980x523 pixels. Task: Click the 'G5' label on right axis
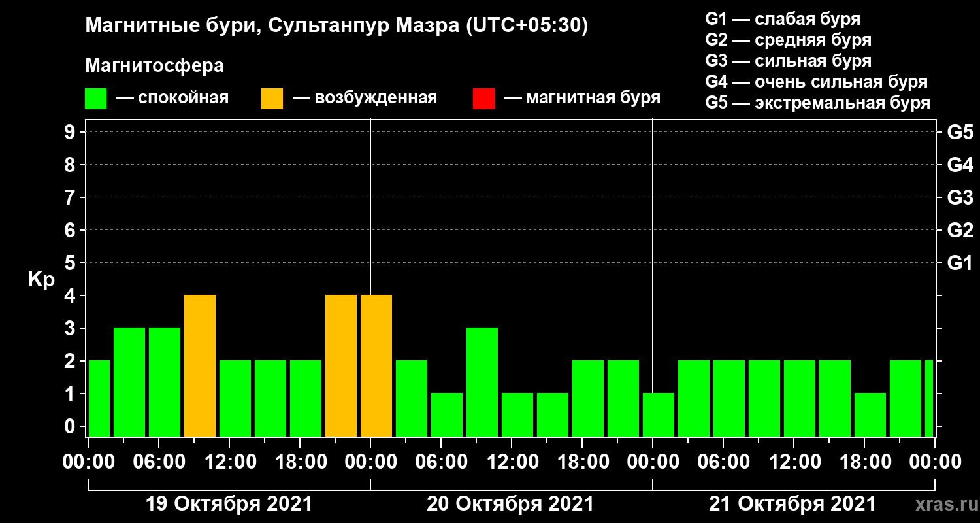coord(960,133)
